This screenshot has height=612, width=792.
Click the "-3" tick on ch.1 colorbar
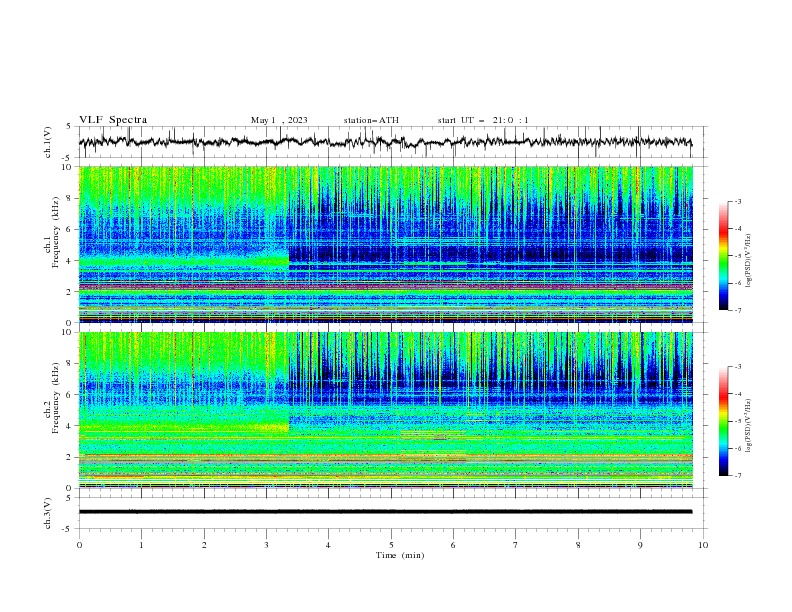[x=738, y=201]
